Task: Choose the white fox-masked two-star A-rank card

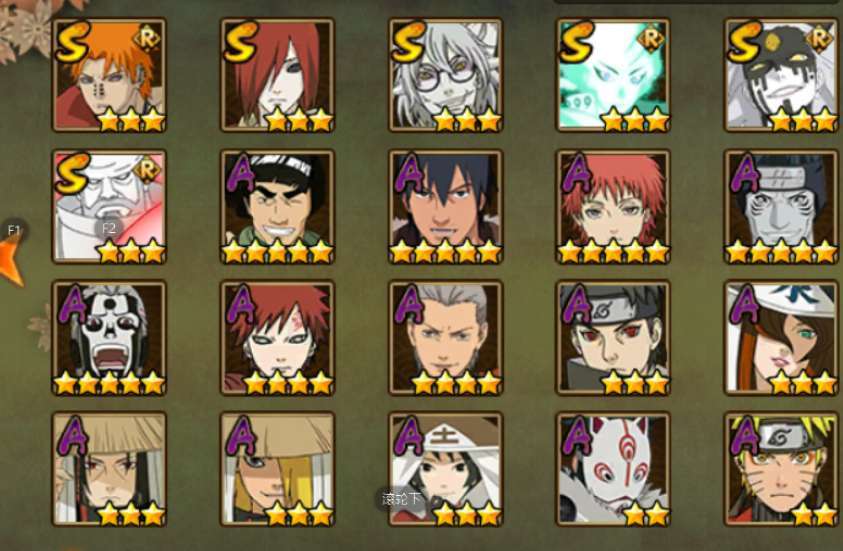Action: coord(613,469)
